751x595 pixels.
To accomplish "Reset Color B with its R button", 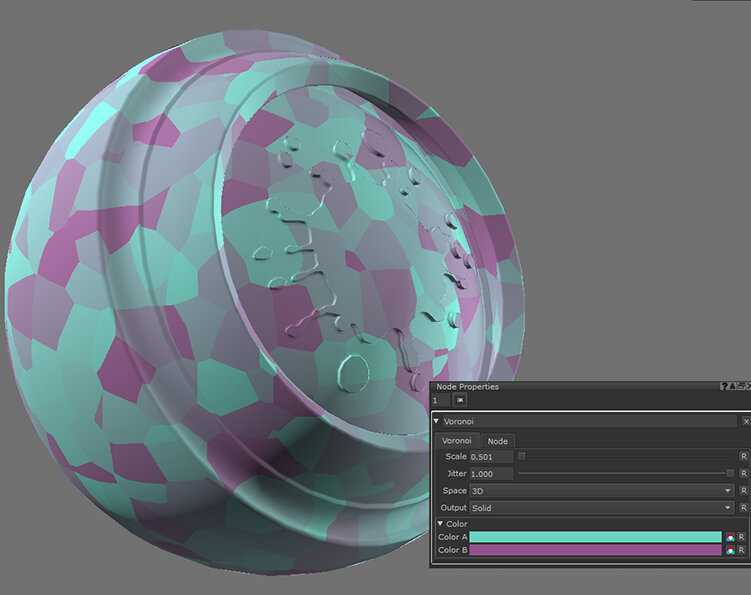I will point(742,550).
